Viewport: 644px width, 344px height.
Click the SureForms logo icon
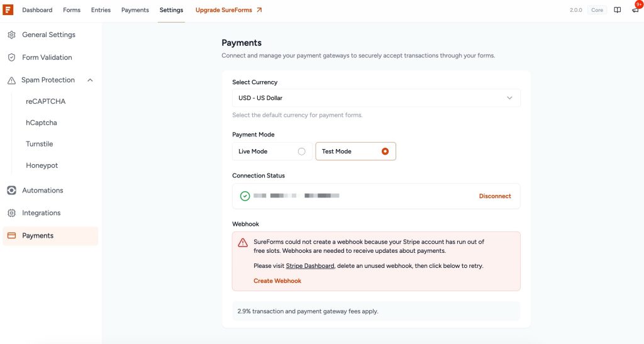tap(8, 10)
